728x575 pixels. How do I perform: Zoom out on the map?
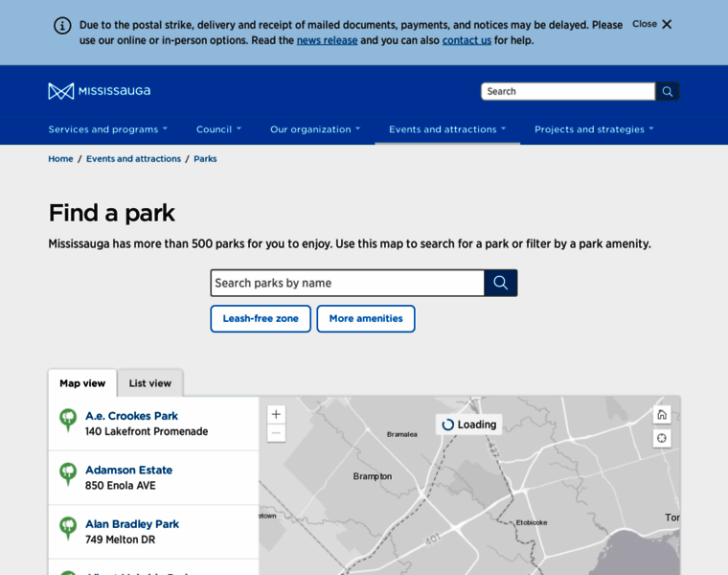tap(276, 433)
